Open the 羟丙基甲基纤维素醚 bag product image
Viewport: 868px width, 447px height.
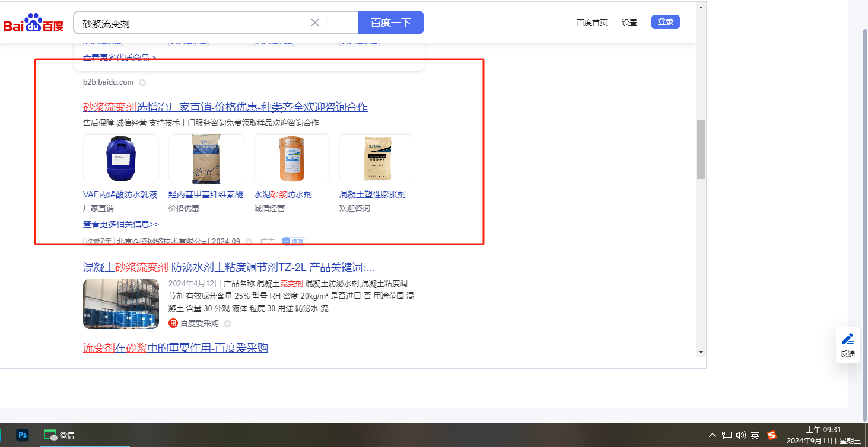click(206, 158)
